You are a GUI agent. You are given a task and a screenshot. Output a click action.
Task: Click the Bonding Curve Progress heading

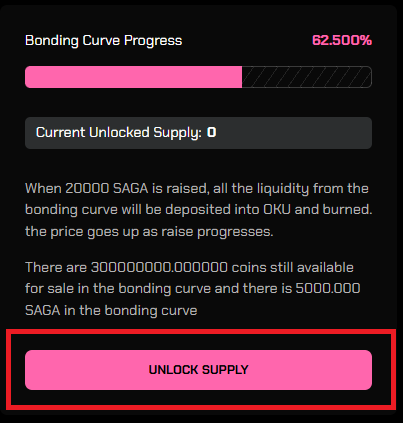click(x=104, y=41)
